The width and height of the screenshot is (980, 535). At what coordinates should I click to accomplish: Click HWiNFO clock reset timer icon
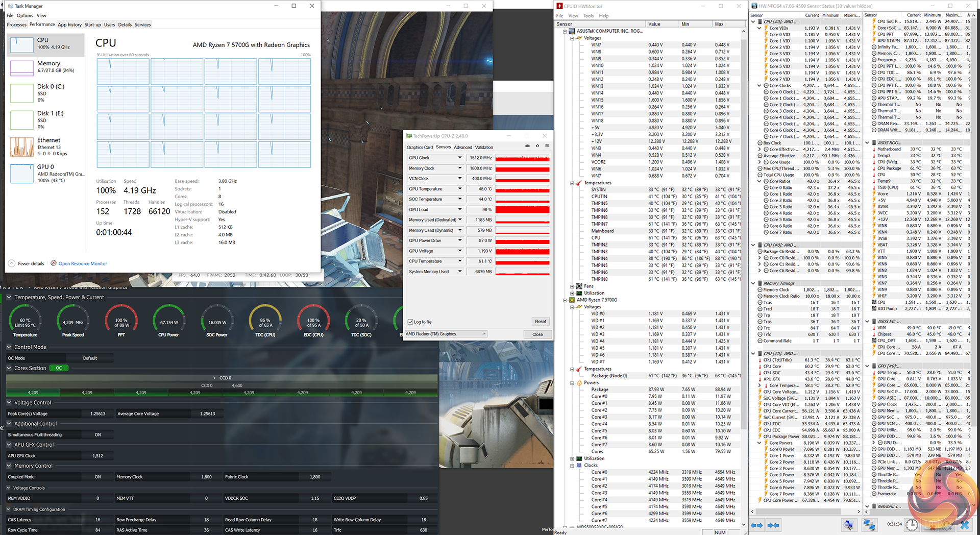(912, 525)
